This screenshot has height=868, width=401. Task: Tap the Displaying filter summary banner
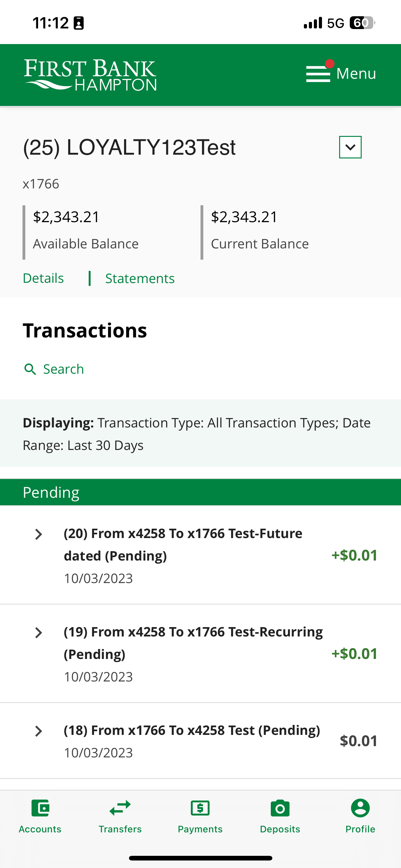(200, 433)
